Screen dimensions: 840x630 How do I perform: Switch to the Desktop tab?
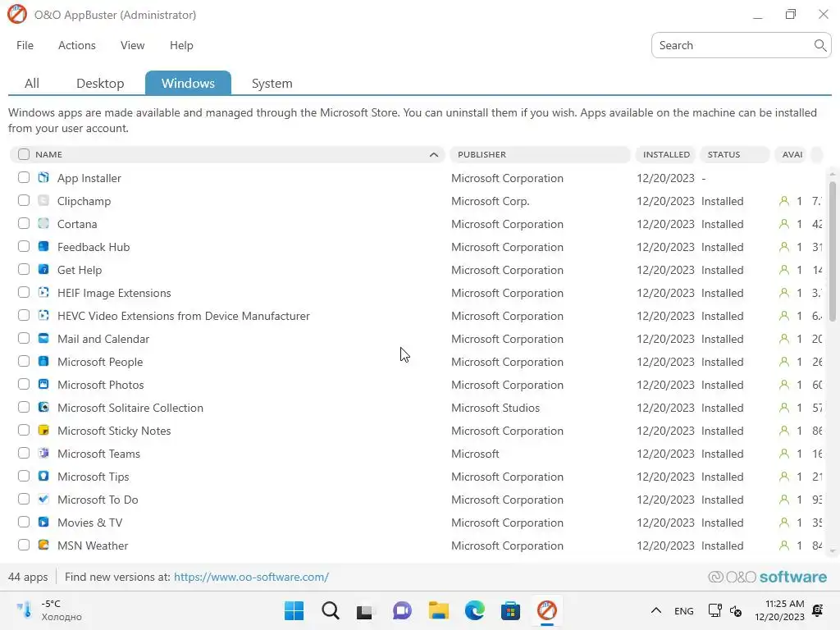100,83
